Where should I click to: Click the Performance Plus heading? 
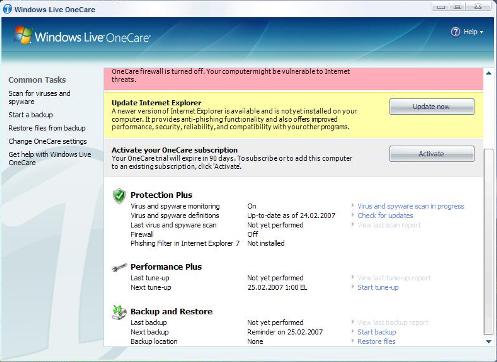click(x=166, y=267)
